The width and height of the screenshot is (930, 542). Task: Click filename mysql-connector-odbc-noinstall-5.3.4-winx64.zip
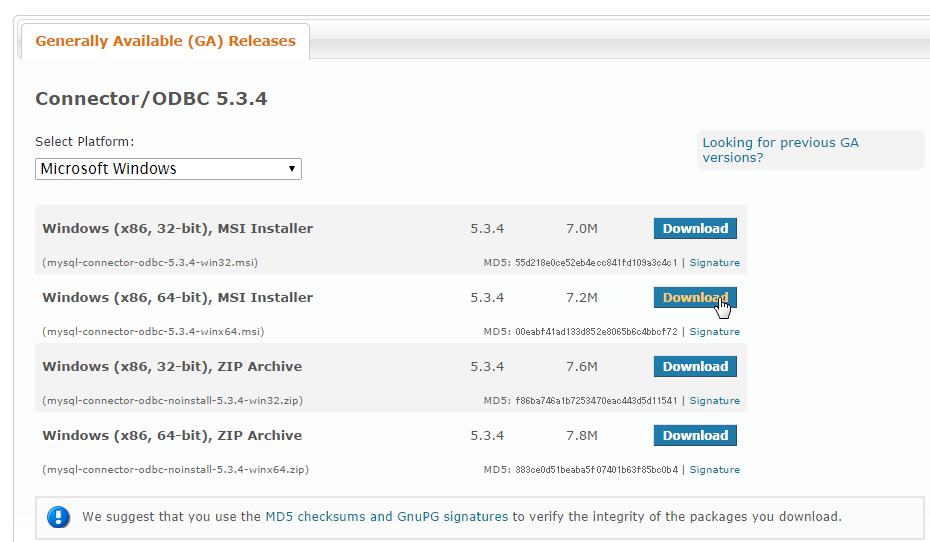click(176, 470)
